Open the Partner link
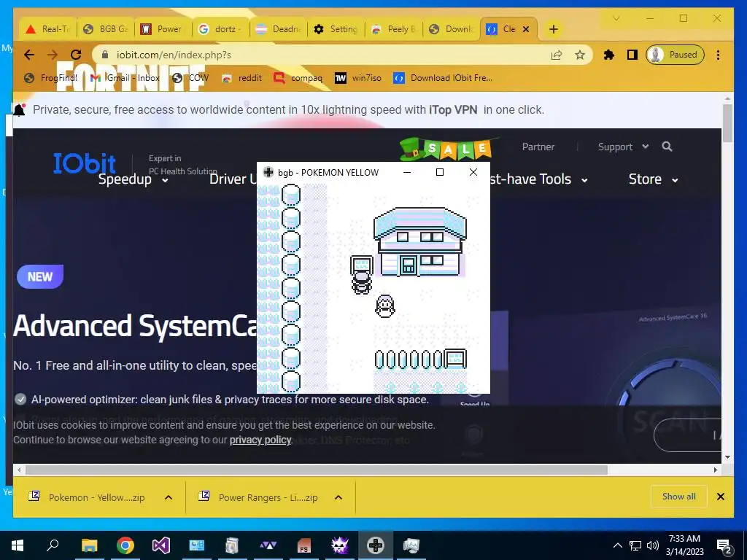The height and width of the screenshot is (560, 747). 538,147
